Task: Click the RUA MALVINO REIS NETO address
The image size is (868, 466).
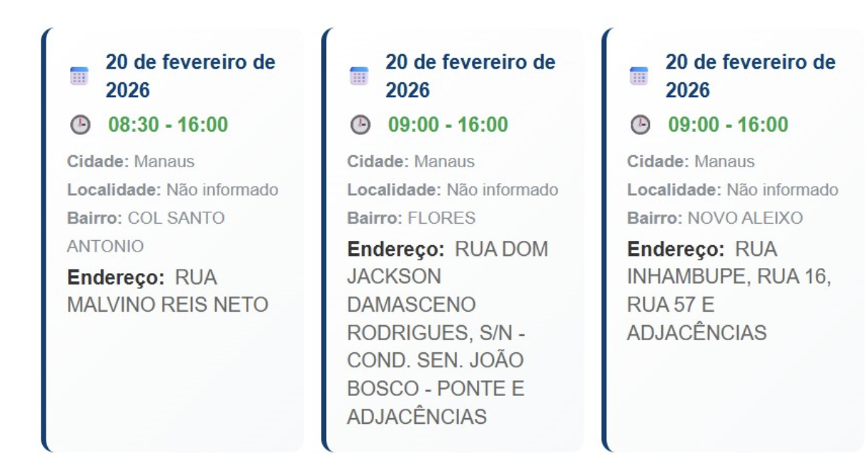Action: (167, 292)
